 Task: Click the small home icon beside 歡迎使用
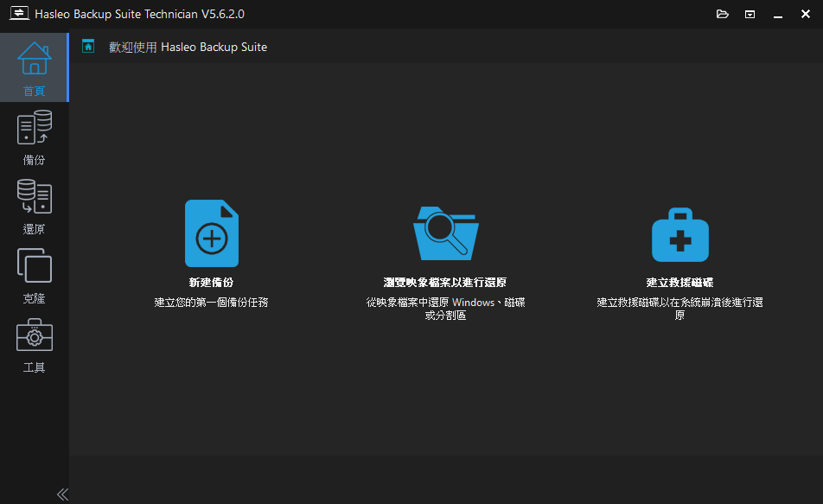click(88, 47)
